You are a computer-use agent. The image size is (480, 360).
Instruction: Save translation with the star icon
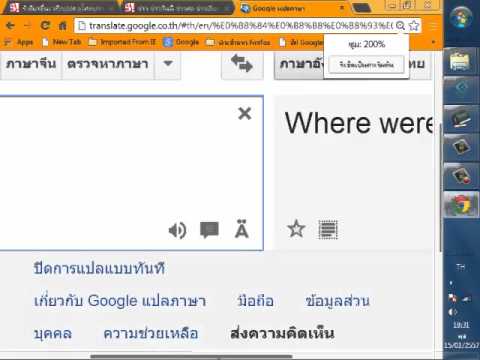coord(296,229)
